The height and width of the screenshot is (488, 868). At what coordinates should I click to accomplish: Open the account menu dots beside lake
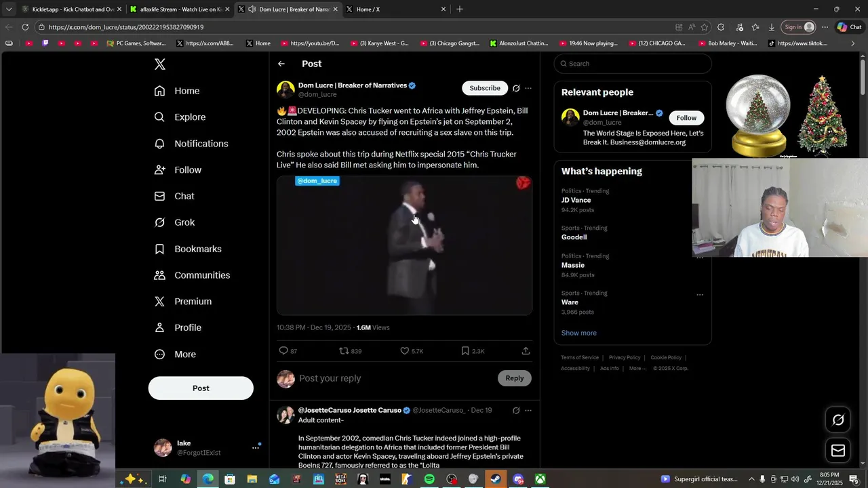256,447
